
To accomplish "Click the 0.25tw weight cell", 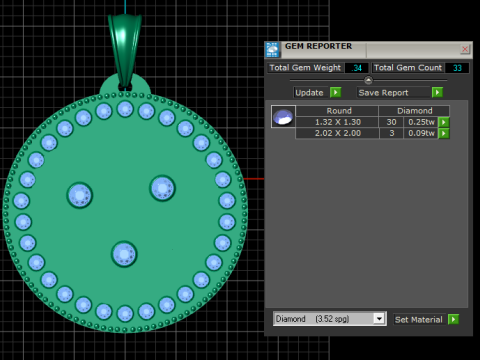I will pyautogui.click(x=421, y=122).
